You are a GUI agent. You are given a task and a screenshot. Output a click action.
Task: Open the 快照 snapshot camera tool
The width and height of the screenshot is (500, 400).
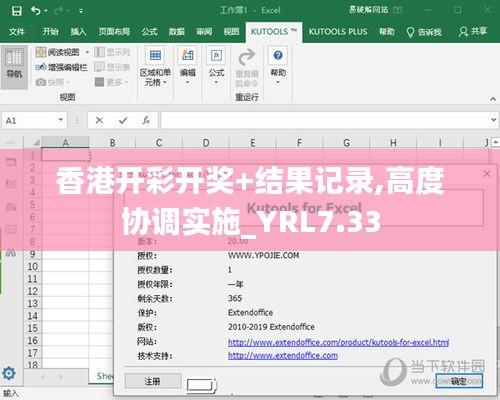click(x=53, y=82)
